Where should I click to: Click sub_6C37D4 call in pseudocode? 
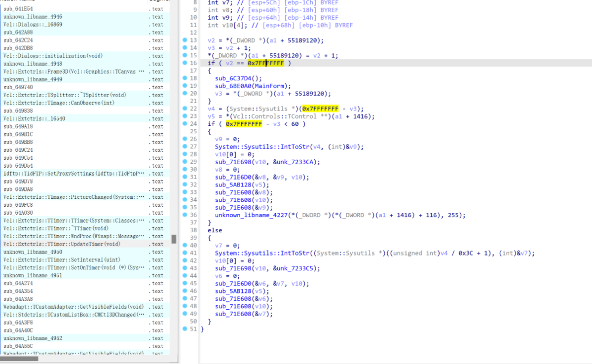coord(234,78)
